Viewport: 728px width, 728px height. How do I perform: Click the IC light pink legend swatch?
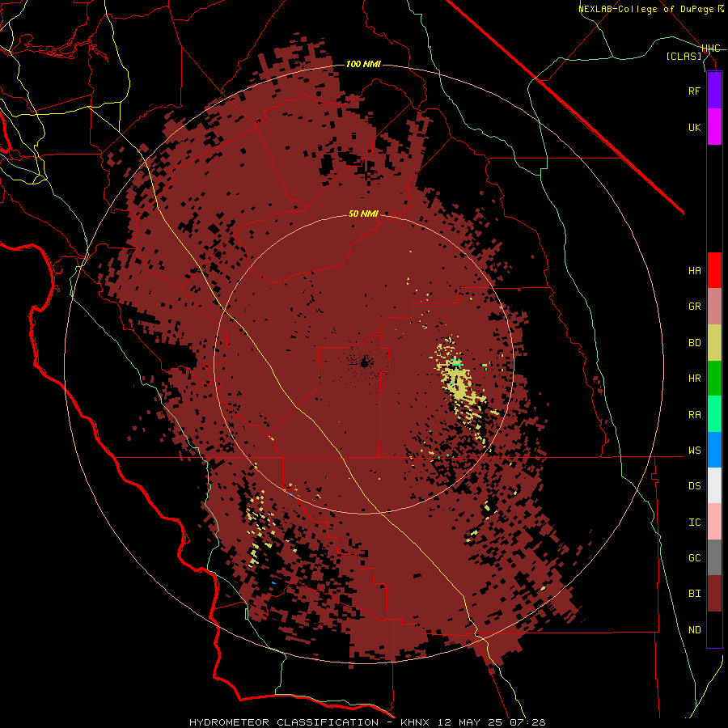click(x=714, y=522)
